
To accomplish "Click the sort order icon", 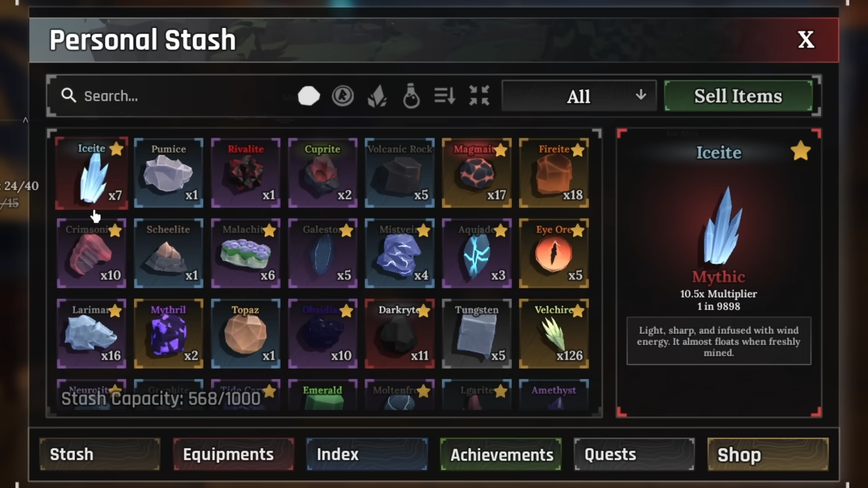I will pyautogui.click(x=445, y=96).
